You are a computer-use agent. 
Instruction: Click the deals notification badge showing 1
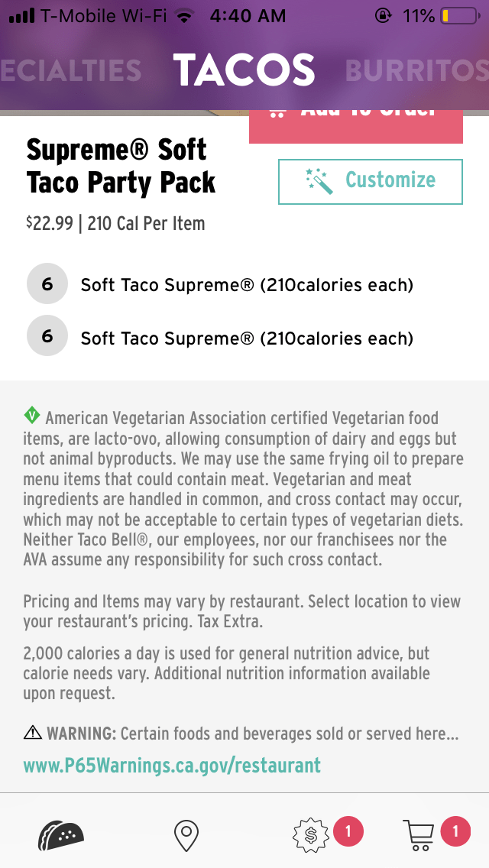click(348, 833)
